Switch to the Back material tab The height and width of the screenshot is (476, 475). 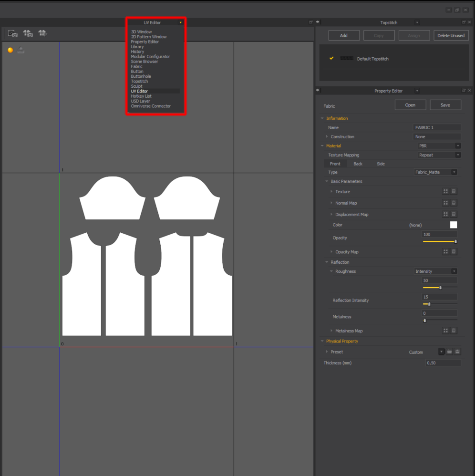[x=358, y=164]
